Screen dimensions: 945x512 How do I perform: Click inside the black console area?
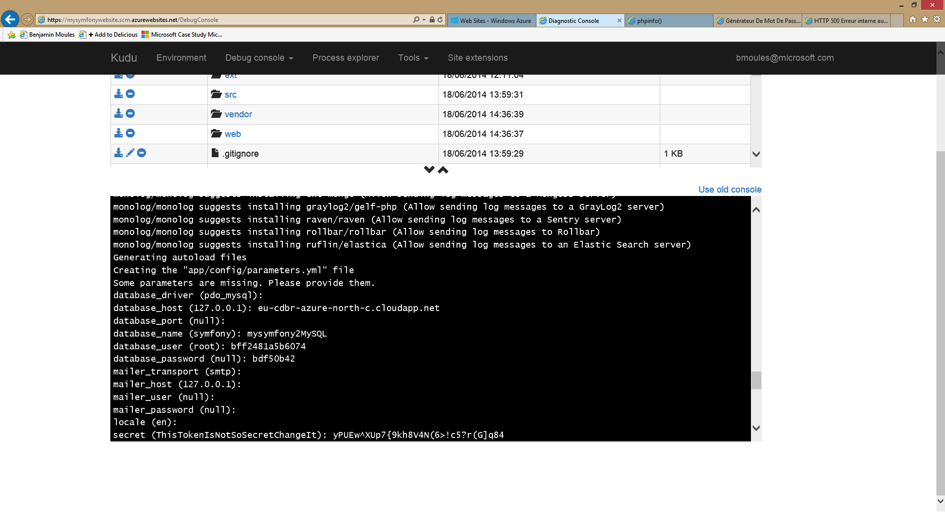pyautogui.click(x=430, y=318)
